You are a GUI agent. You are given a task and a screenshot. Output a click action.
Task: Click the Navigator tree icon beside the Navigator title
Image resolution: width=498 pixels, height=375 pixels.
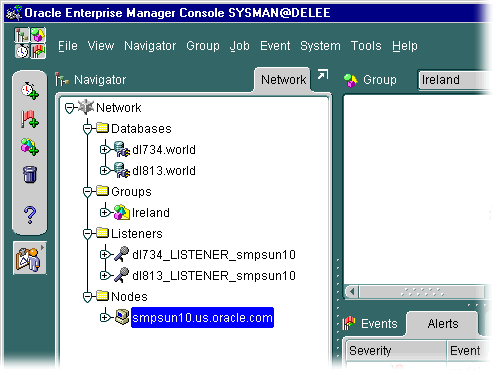(x=62, y=79)
